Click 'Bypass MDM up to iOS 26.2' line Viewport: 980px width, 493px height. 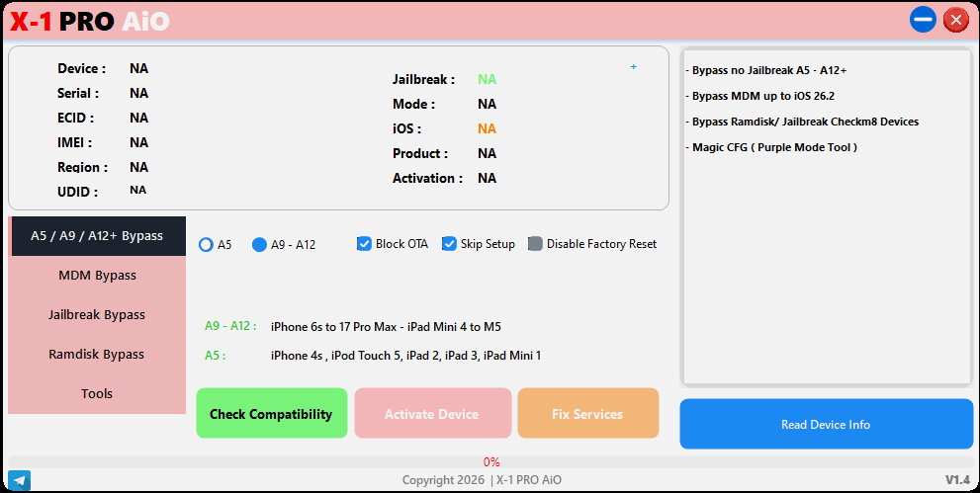click(760, 96)
